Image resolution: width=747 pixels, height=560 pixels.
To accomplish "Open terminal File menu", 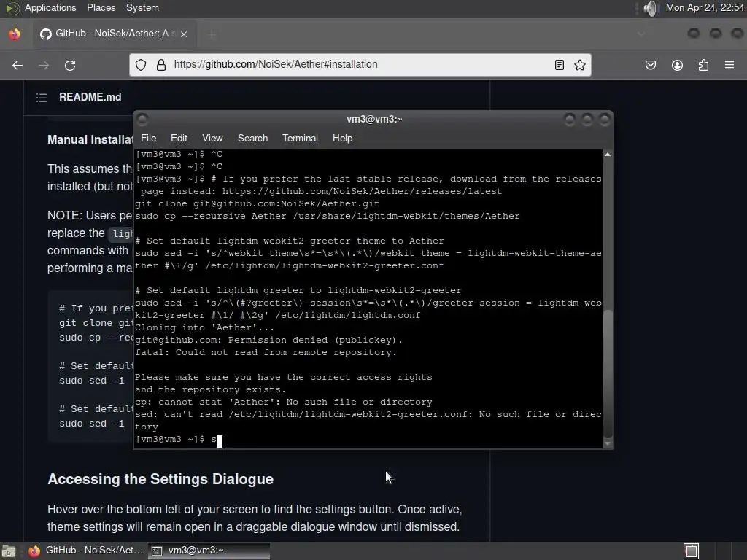I will pos(148,138).
